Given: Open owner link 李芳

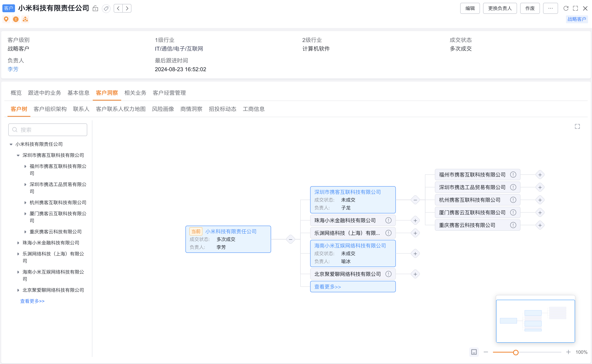Looking at the screenshot, I should tap(13, 69).
